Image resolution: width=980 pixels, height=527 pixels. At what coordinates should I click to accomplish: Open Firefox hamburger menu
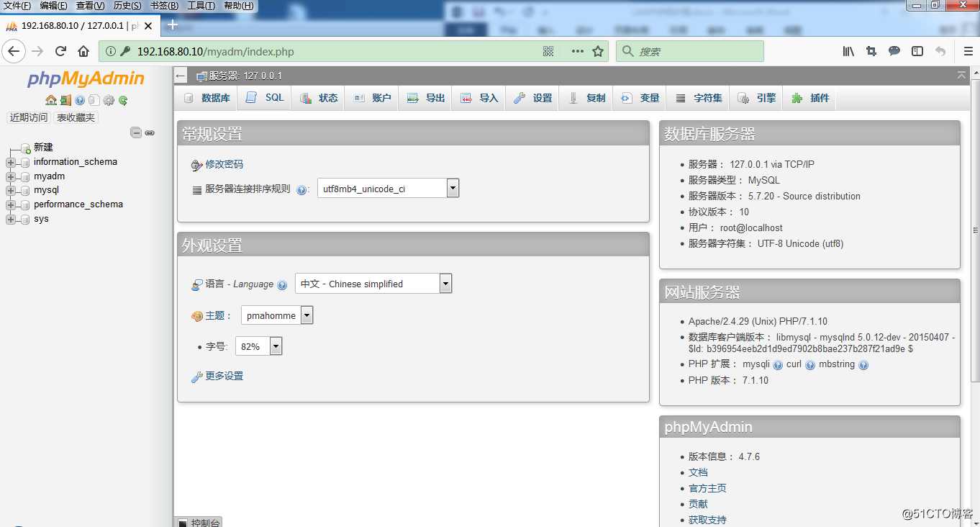(x=968, y=51)
